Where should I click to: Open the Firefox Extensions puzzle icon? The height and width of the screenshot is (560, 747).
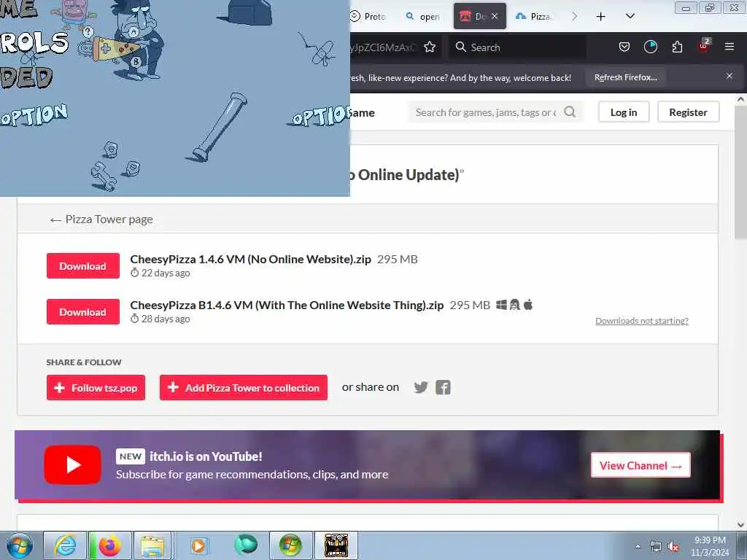pos(677,47)
